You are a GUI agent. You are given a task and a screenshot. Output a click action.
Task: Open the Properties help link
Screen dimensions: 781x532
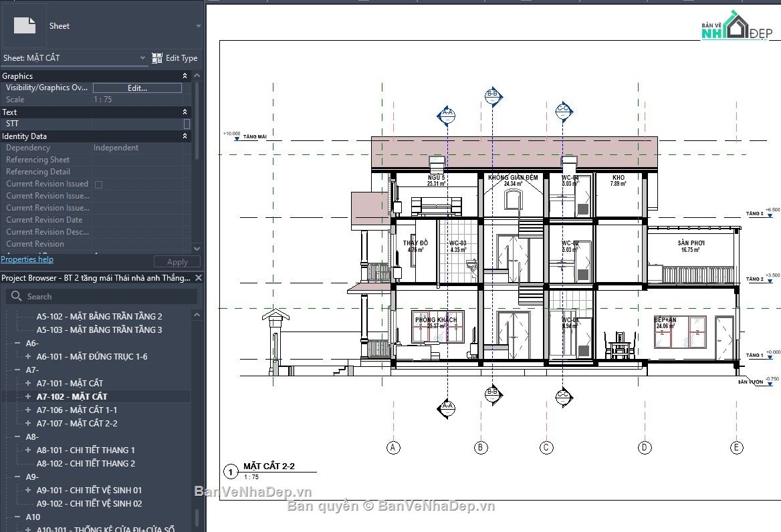coord(27,259)
